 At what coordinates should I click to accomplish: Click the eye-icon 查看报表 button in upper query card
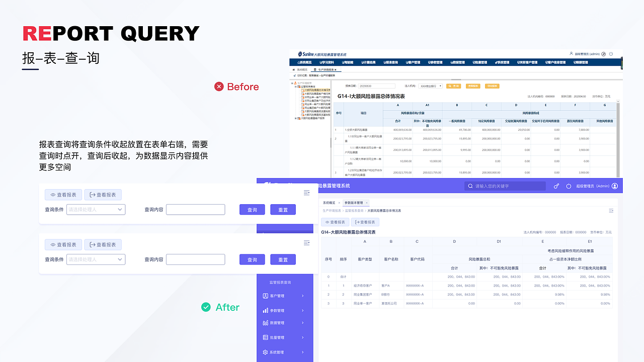63,195
